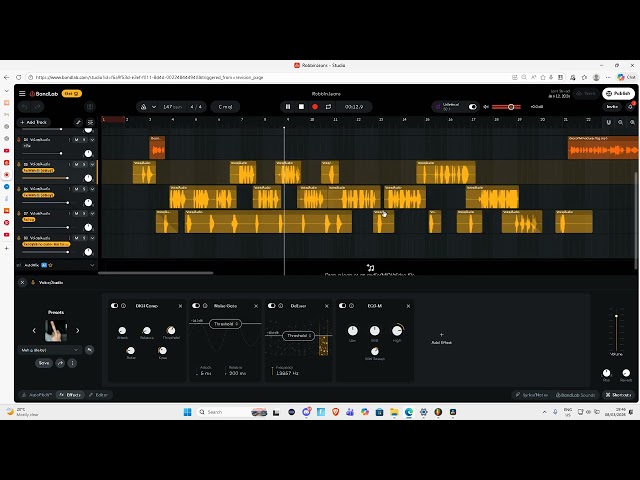Click the Invite button
The image size is (640, 480).
[x=612, y=107]
